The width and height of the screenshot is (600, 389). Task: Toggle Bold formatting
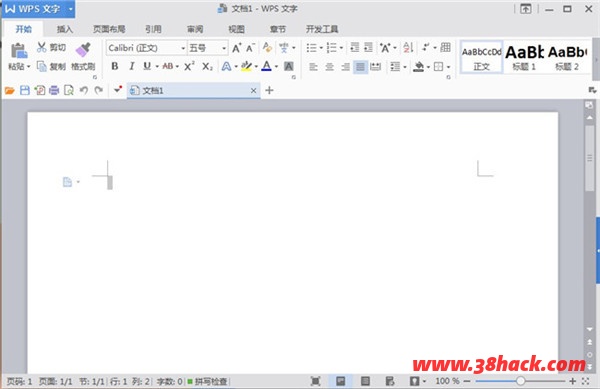tap(114, 67)
